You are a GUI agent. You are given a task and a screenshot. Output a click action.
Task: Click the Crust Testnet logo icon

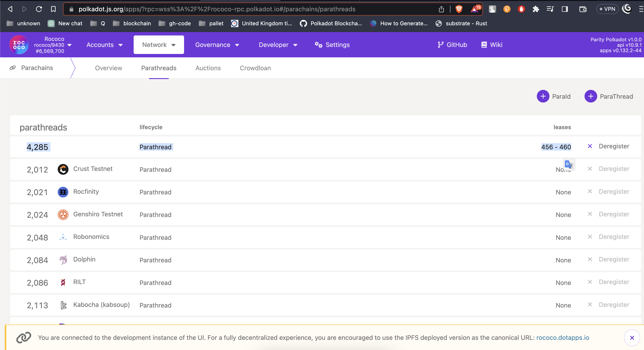pyautogui.click(x=63, y=169)
